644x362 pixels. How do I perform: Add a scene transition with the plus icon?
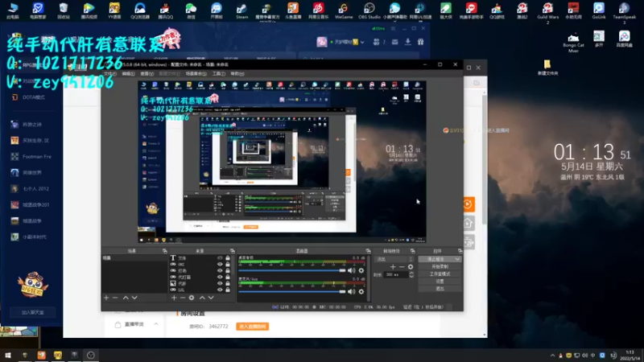(x=393, y=267)
